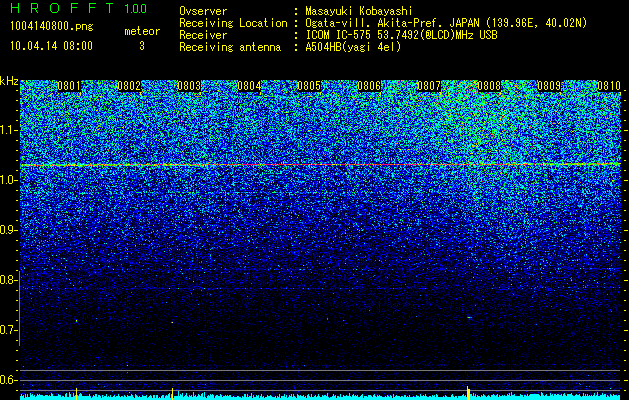Screen dimensions: 629x400
Task: Click the 0808 time marker
Action: [489, 86]
